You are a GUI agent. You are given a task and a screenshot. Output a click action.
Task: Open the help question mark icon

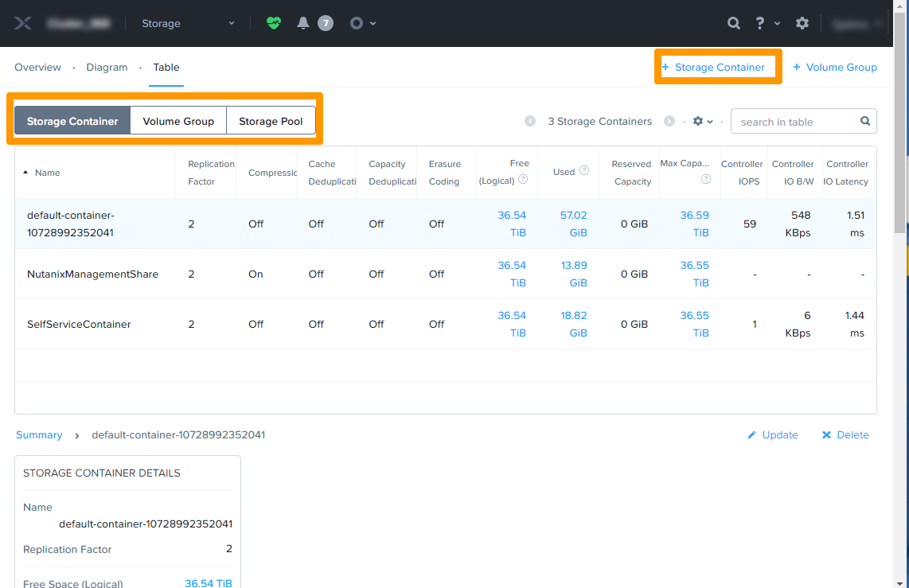pyautogui.click(x=759, y=23)
